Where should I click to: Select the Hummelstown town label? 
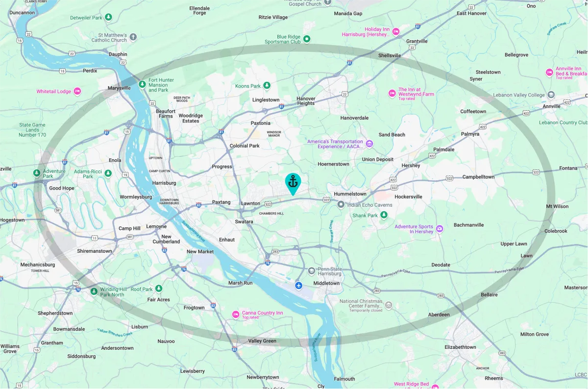(350, 194)
